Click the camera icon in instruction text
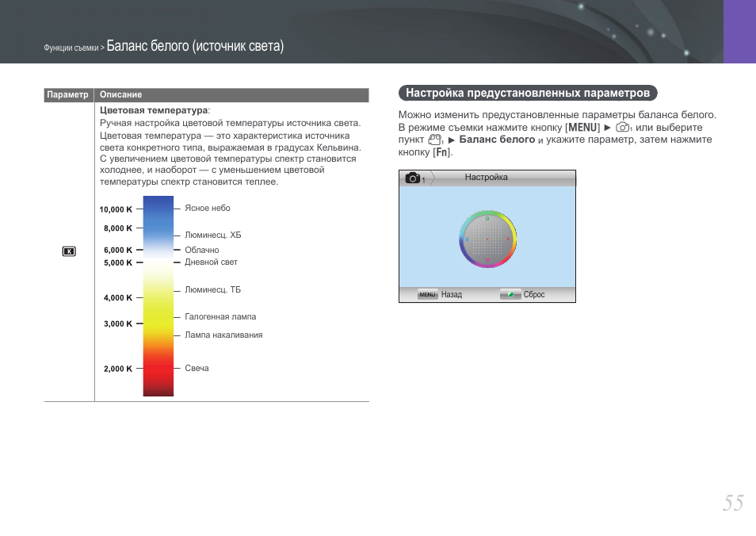756x536 pixels. click(x=624, y=128)
